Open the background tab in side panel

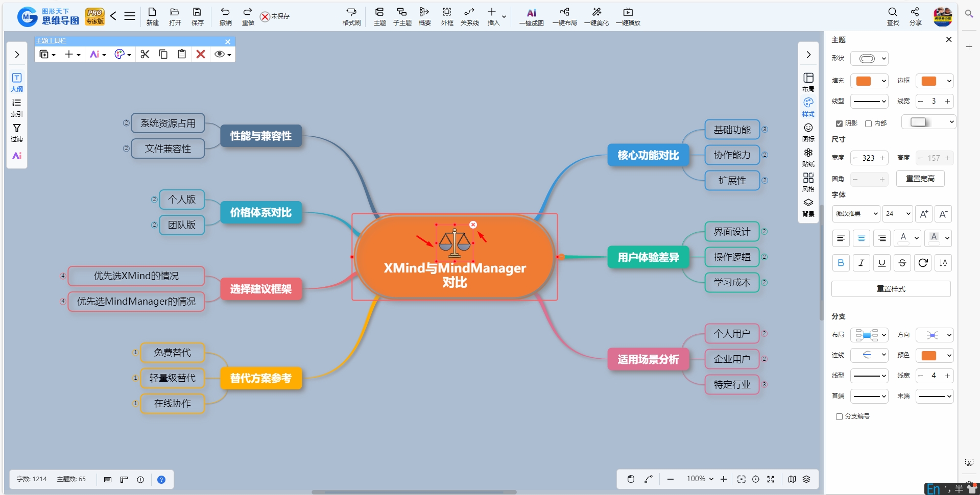(x=808, y=208)
